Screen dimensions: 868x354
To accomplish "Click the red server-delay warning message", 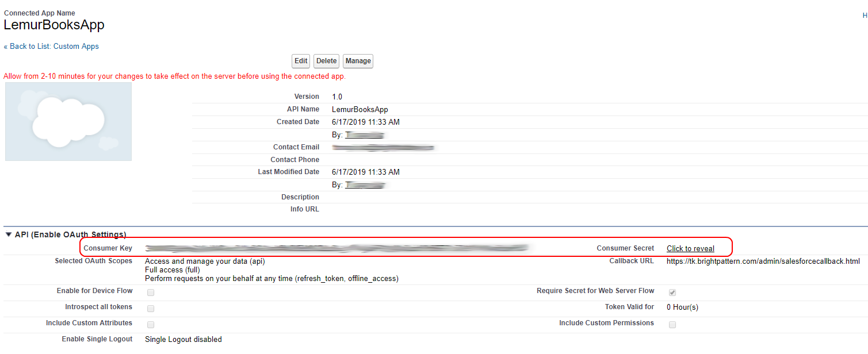I will [175, 76].
